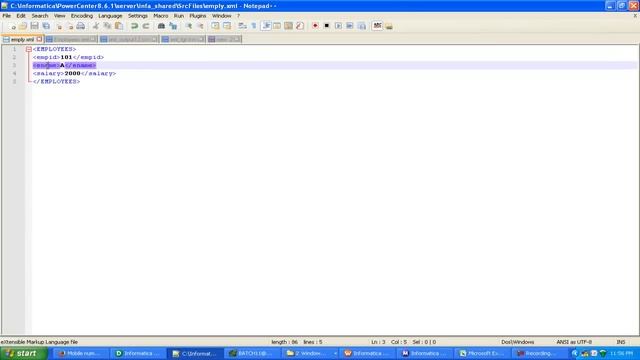Open user defined language dialog icon
640x360 pixels.
[277, 26]
